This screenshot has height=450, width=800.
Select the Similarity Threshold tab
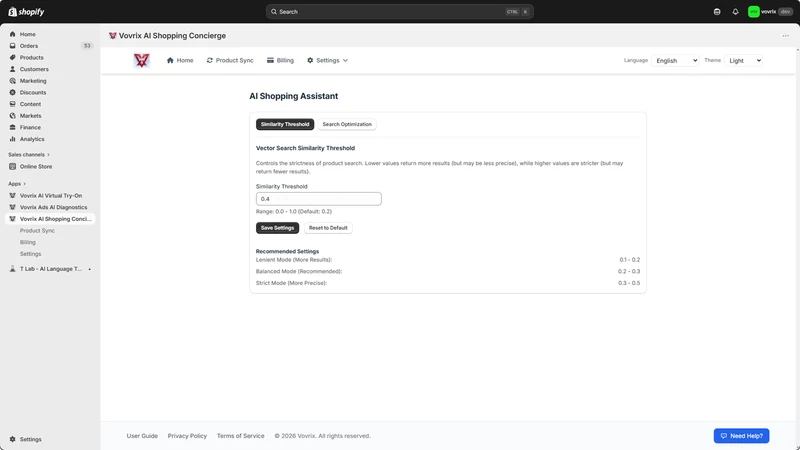click(285, 124)
